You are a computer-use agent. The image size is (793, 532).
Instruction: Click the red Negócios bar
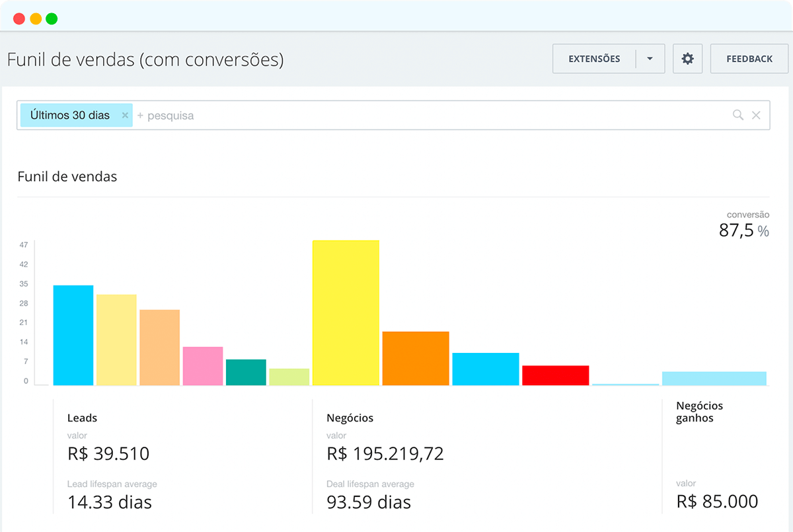(555, 375)
